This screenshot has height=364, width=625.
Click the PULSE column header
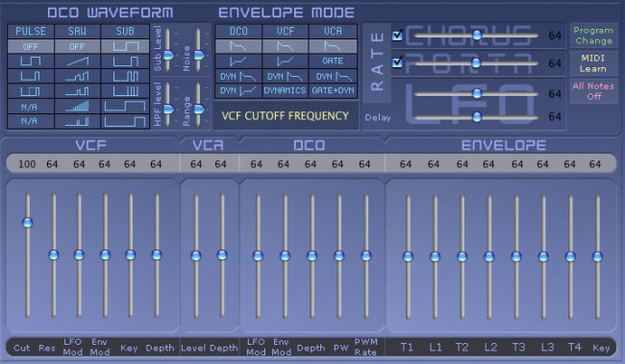point(31,31)
